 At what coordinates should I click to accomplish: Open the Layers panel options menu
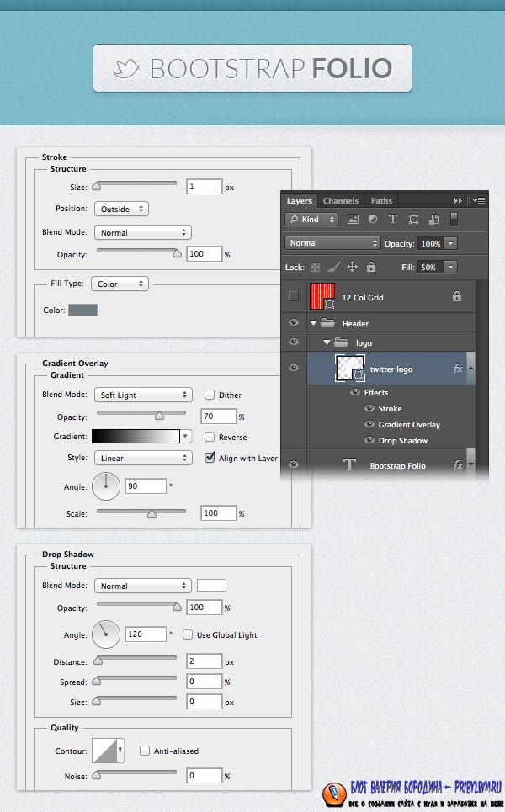[x=479, y=200]
